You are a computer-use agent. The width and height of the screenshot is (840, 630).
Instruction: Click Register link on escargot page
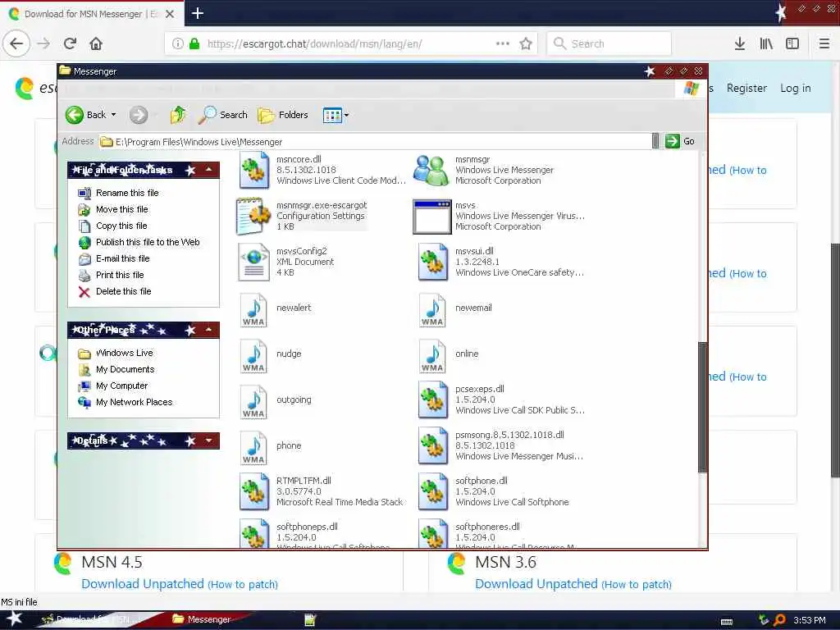tap(746, 88)
